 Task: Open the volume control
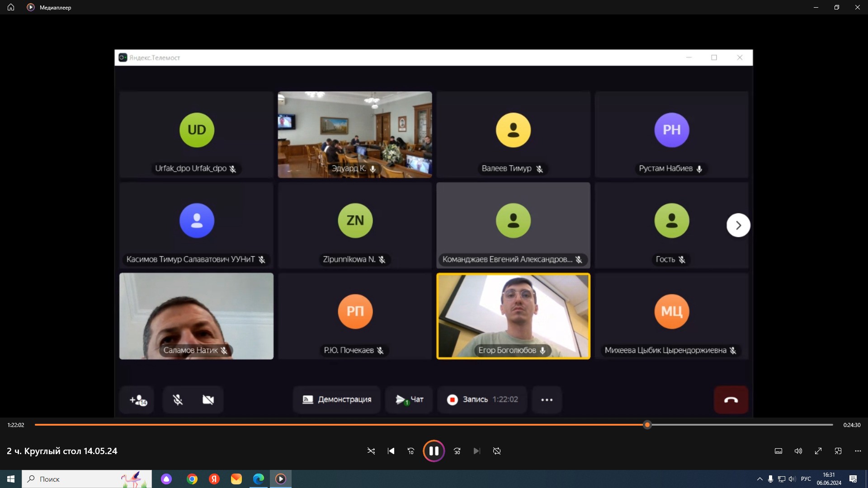point(798,451)
